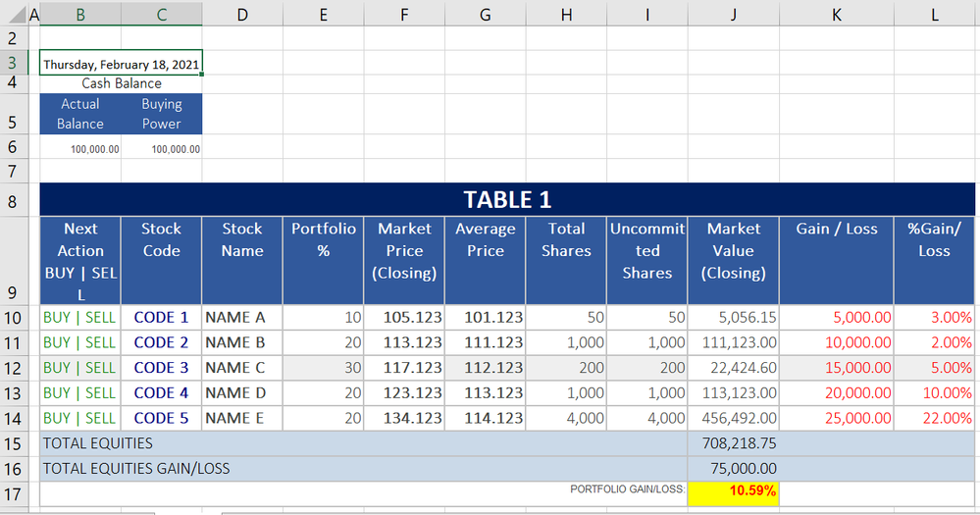
Task: Select column J header
Action: tap(734, 14)
